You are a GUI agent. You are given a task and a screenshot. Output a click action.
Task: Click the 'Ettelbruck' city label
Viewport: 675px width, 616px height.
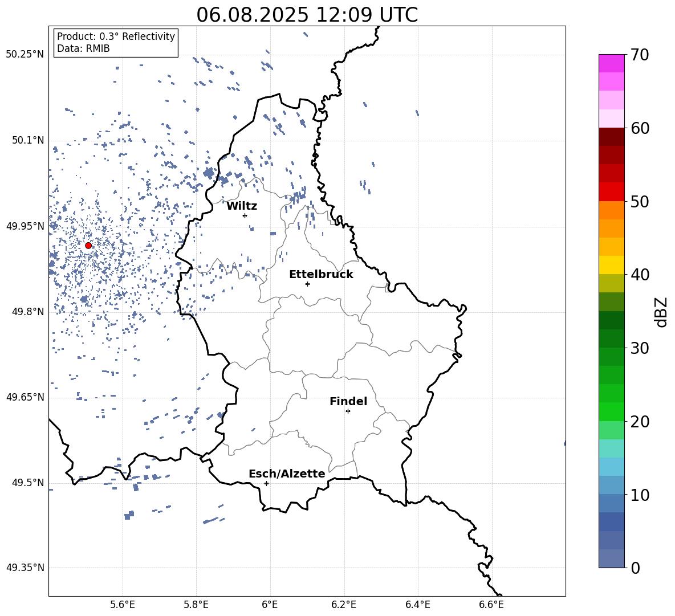(321, 275)
